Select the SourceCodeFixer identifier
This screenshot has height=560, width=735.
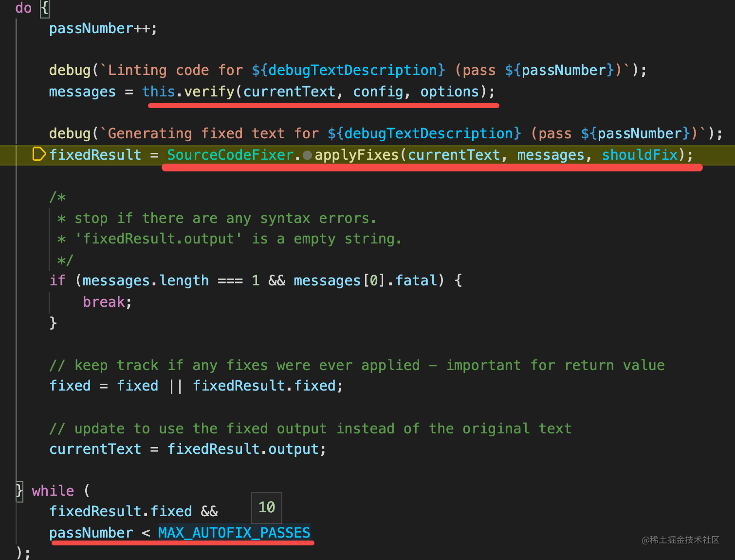(230, 155)
